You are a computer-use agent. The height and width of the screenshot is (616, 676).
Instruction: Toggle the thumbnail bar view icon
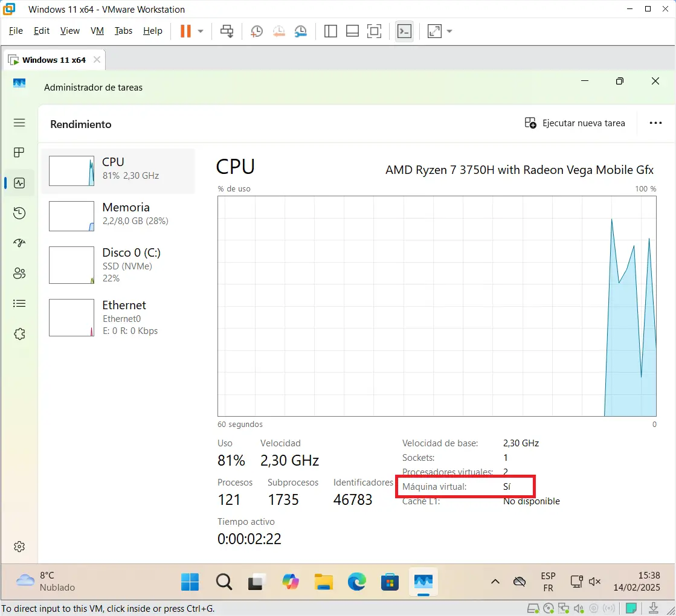tap(353, 31)
